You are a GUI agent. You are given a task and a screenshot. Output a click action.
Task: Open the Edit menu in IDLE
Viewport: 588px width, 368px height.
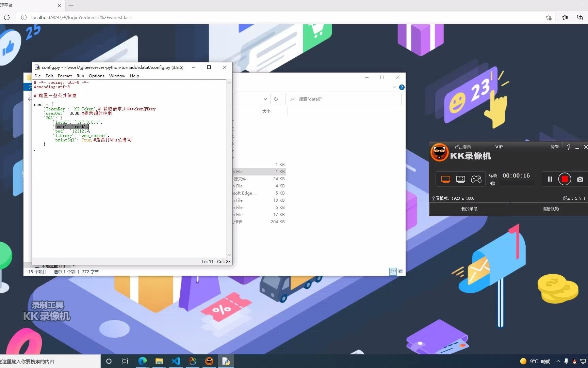pos(49,76)
